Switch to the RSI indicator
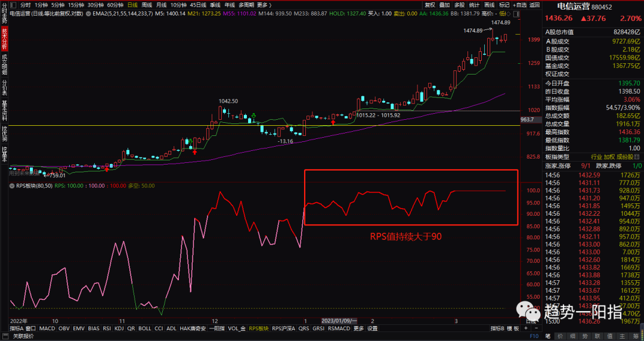The width and height of the screenshot is (644, 341). click(x=107, y=328)
